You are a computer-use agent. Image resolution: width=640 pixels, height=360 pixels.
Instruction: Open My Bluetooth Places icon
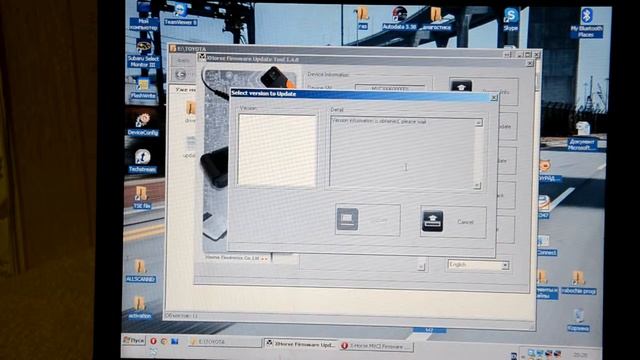(x=586, y=22)
